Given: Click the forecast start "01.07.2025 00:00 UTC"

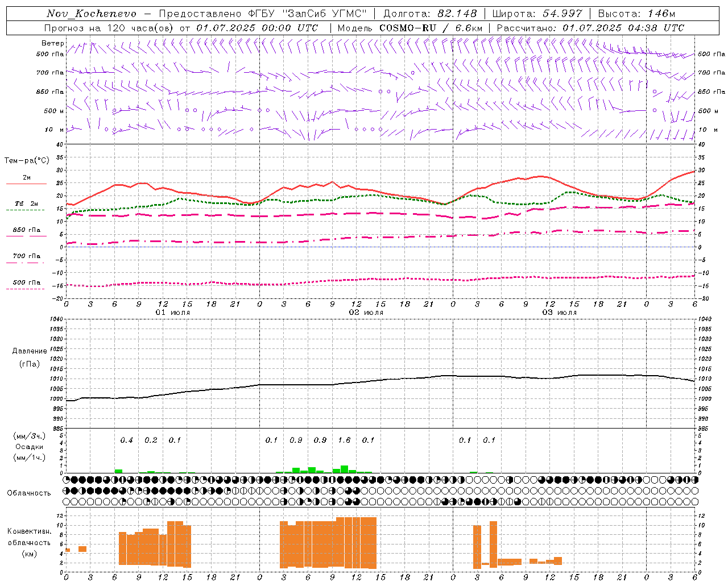Looking at the screenshot, I should point(257,28).
